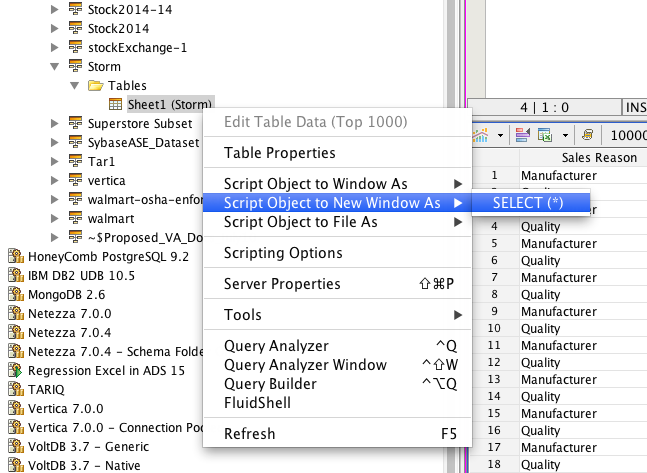647x473 pixels.
Task: Open the Excel export dropdown arrow
Action: [565, 134]
